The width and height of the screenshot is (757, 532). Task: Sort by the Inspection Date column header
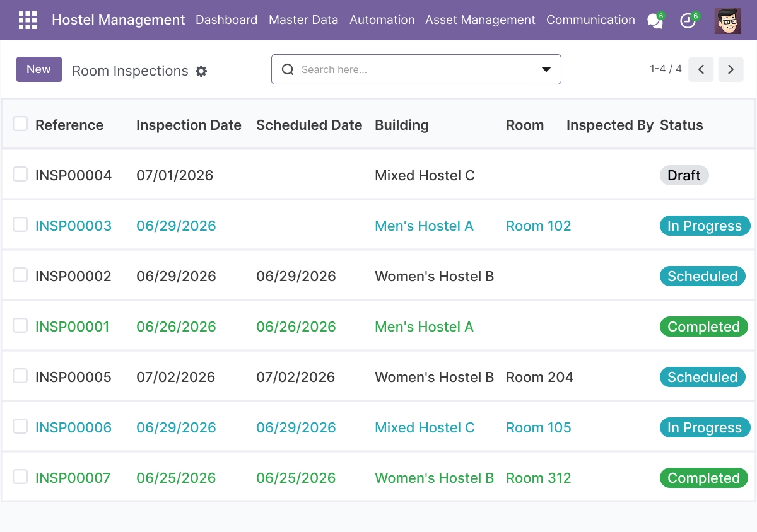point(189,125)
